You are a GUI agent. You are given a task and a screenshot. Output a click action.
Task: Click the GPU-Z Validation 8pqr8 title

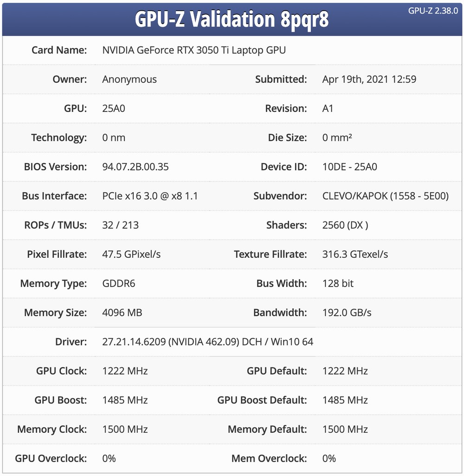click(x=232, y=20)
